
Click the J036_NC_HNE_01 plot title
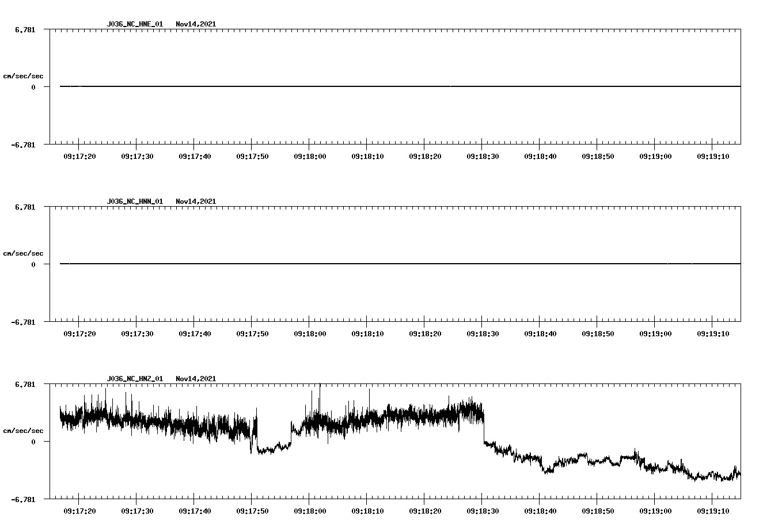pyautogui.click(x=135, y=24)
